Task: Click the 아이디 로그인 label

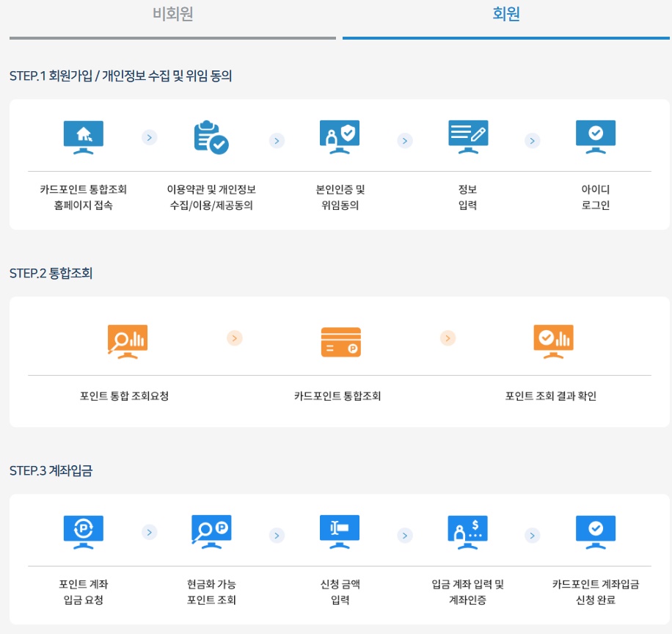Action: coord(596,197)
